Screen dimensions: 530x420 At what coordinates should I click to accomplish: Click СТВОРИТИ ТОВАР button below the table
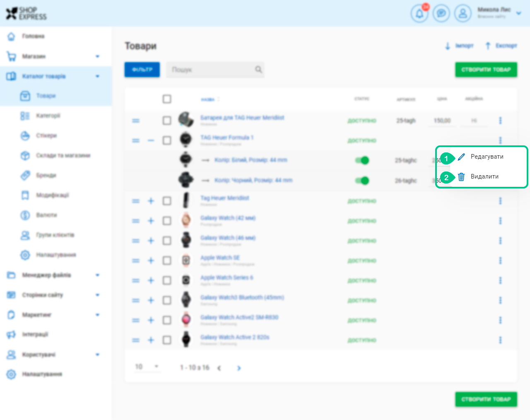(486, 399)
